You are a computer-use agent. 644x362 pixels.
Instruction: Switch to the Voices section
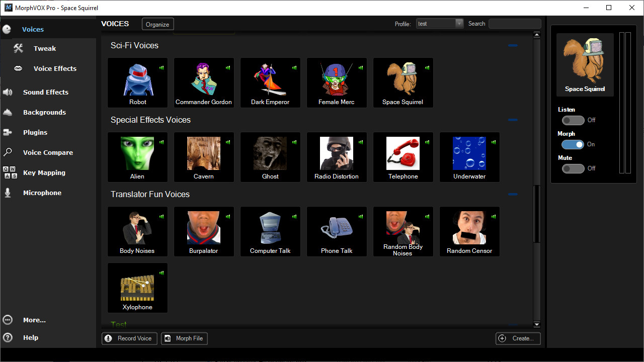tap(33, 29)
